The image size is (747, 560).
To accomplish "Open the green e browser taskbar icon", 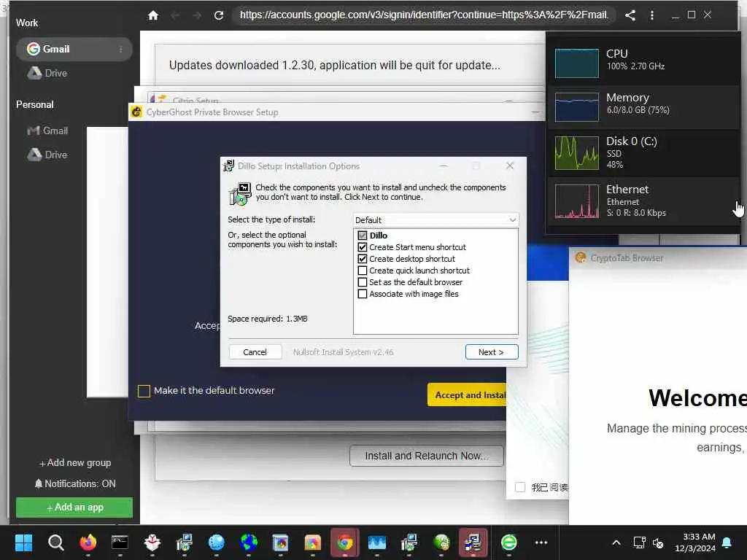I will tap(508, 542).
